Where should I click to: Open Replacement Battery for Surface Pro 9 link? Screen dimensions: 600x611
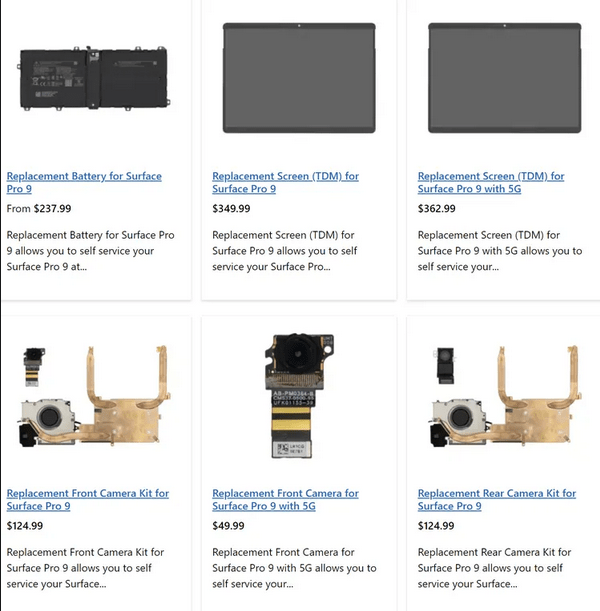(x=84, y=182)
